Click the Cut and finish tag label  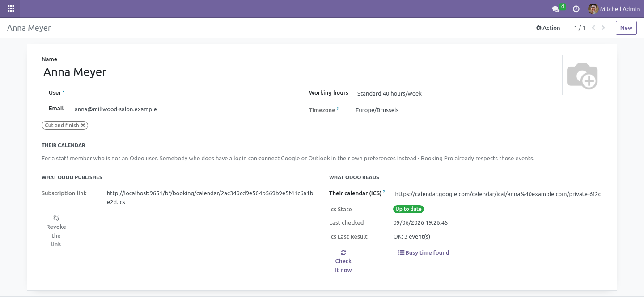(x=62, y=126)
